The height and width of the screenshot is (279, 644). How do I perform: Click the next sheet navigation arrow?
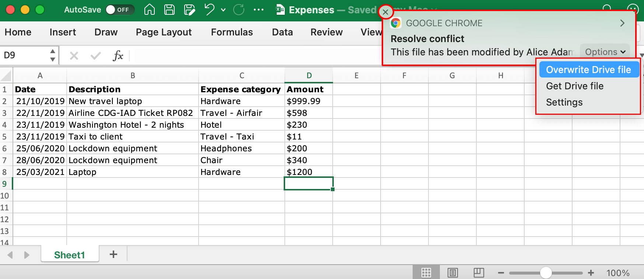click(27, 255)
